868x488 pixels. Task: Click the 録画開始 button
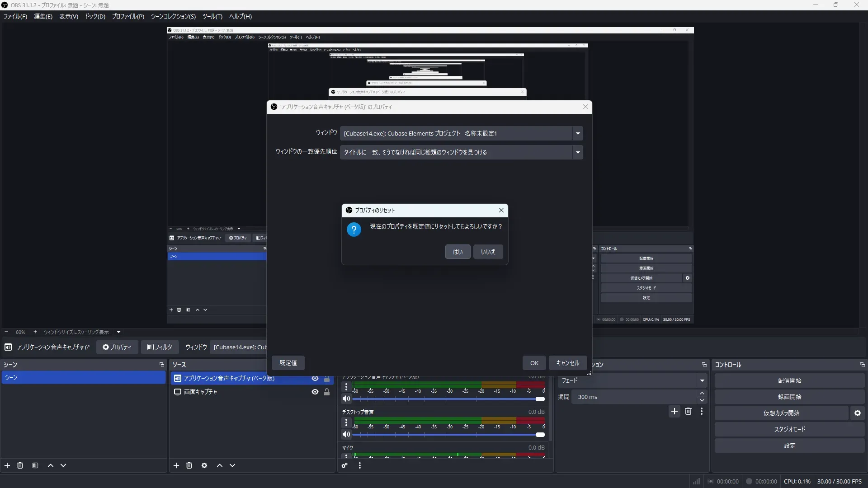click(x=789, y=397)
